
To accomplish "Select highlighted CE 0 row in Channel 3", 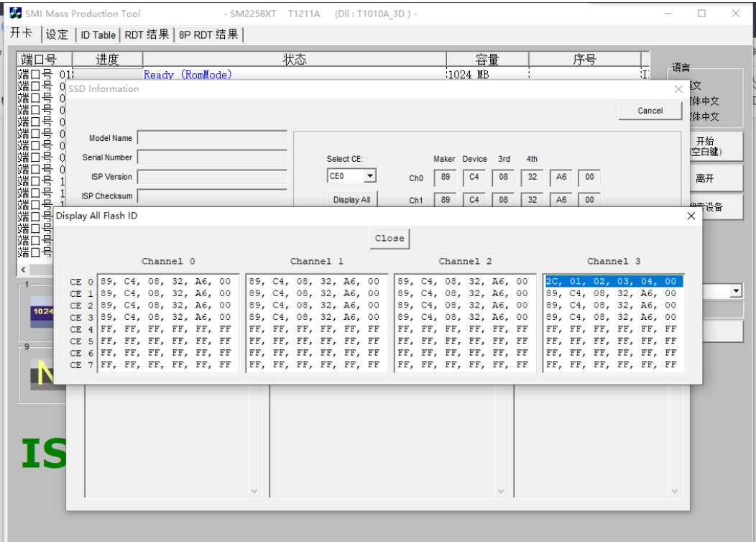I will coord(612,282).
